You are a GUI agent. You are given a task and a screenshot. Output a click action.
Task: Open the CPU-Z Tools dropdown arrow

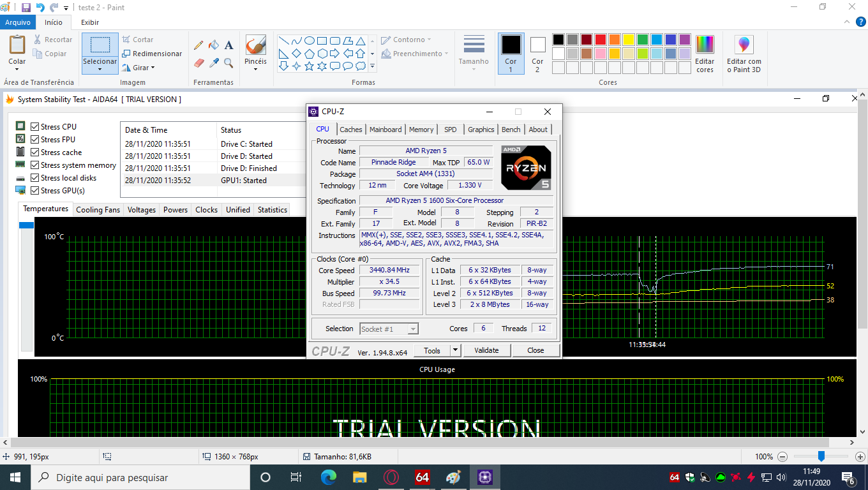click(x=455, y=350)
